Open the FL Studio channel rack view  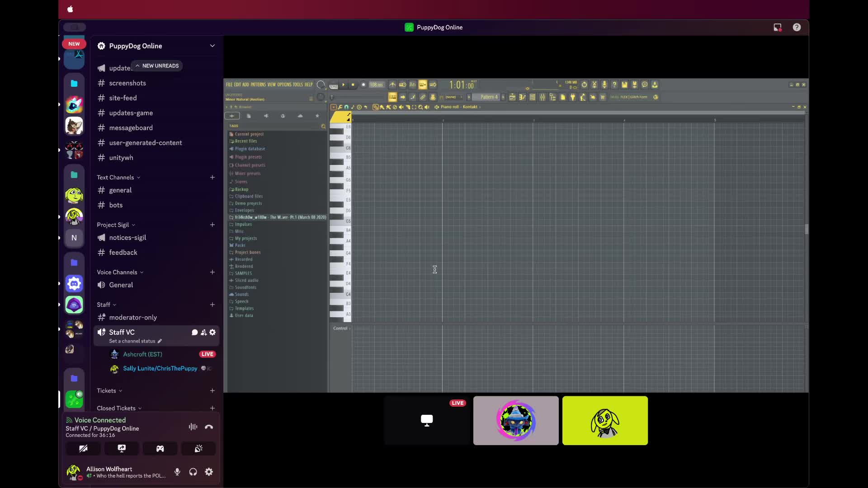(x=532, y=97)
